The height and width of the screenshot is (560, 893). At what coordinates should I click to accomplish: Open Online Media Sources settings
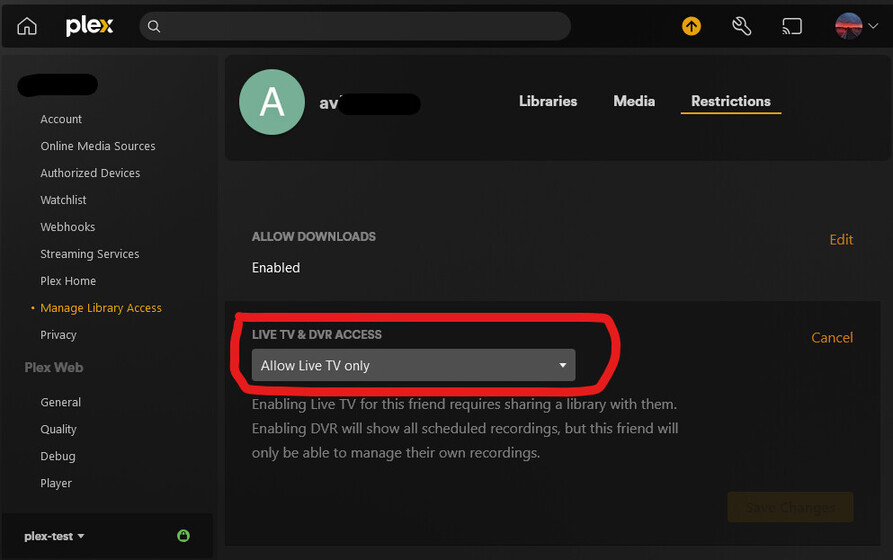tap(98, 146)
